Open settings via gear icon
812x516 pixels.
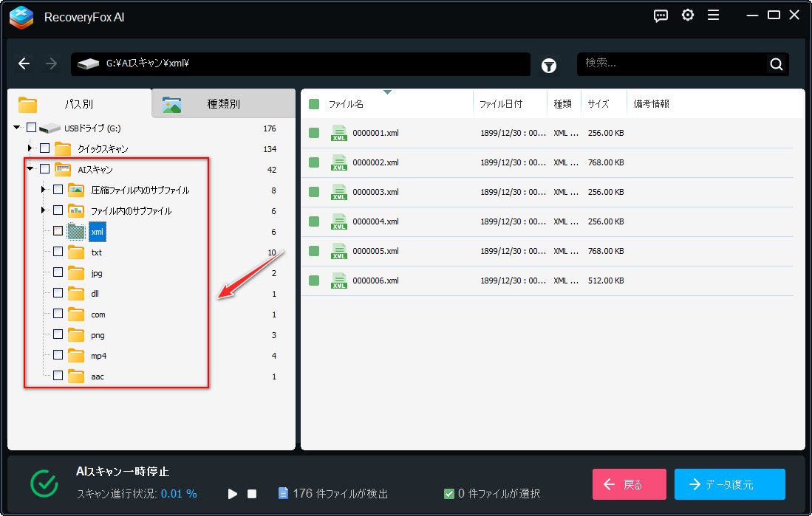pos(688,16)
